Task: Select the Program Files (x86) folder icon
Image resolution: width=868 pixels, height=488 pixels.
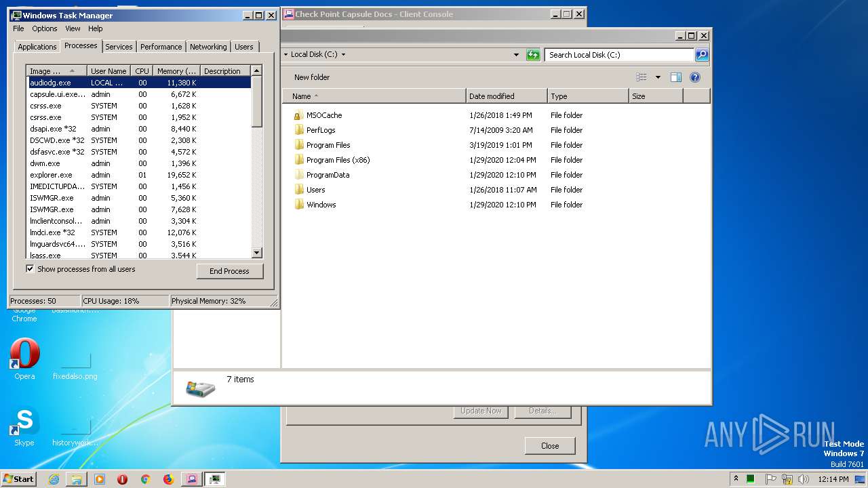Action: 299,160
